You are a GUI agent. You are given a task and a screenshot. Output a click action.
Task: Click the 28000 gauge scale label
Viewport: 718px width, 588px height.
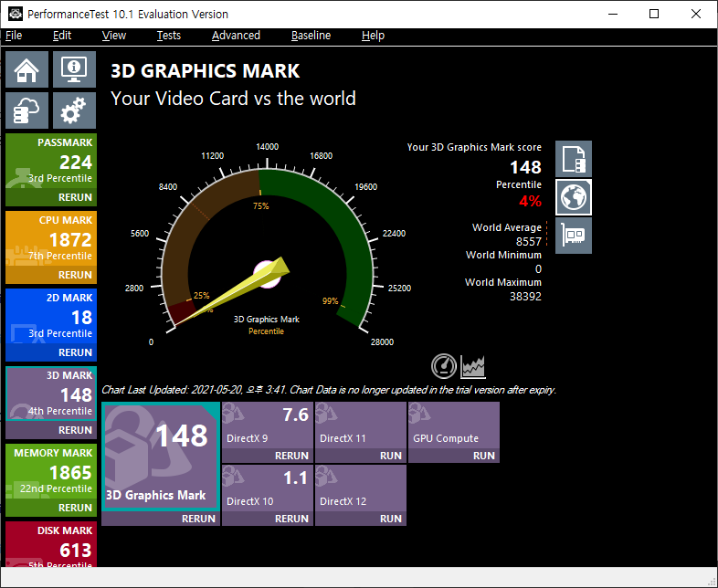pyautogui.click(x=382, y=342)
